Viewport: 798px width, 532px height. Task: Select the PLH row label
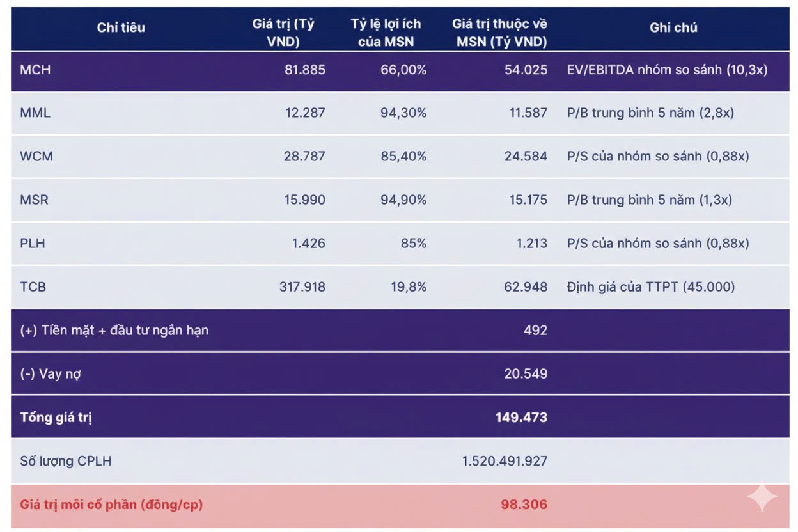(x=33, y=244)
